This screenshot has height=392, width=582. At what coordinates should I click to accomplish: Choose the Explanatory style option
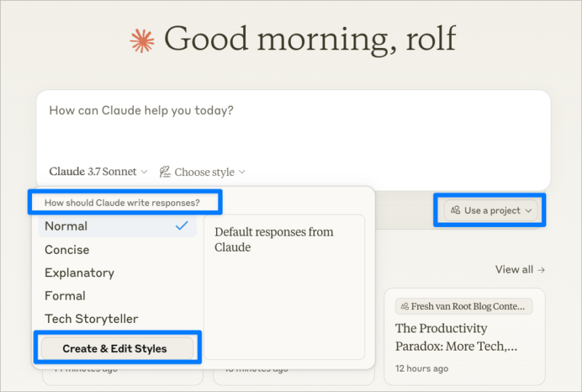79,273
